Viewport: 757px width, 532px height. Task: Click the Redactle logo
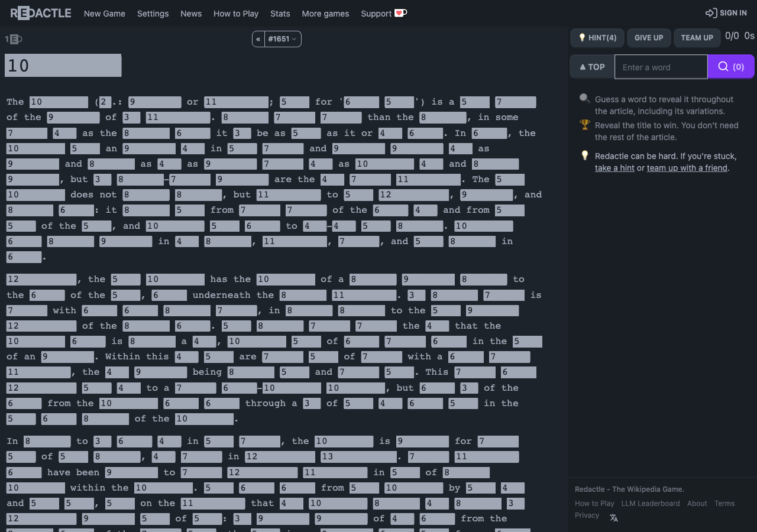[x=41, y=13]
